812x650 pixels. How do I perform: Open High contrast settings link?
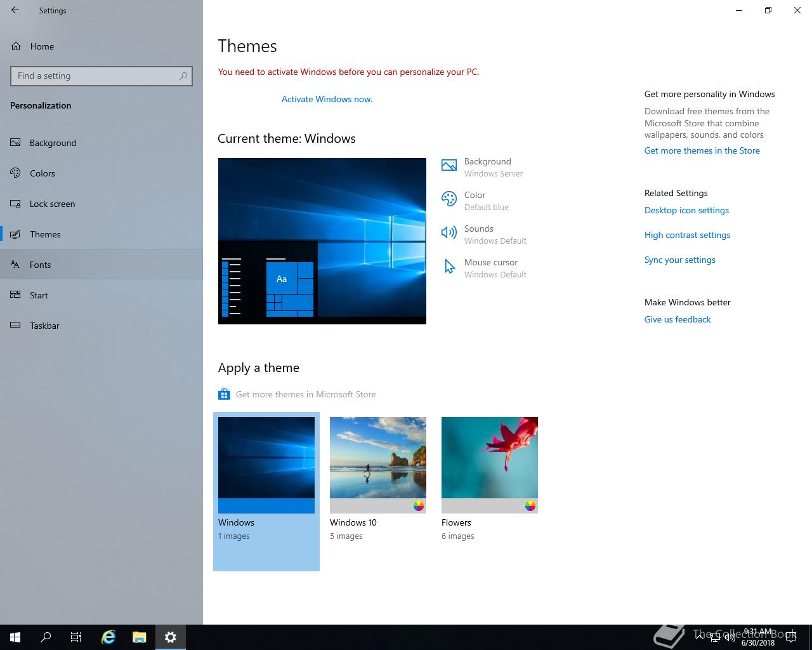[687, 235]
